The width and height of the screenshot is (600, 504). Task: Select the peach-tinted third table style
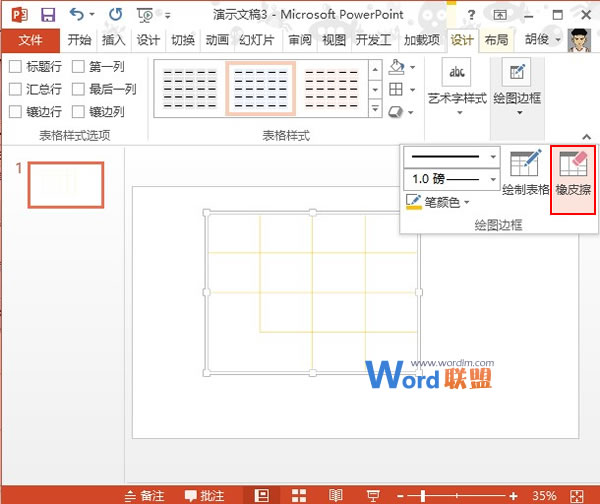coord(331,88)
